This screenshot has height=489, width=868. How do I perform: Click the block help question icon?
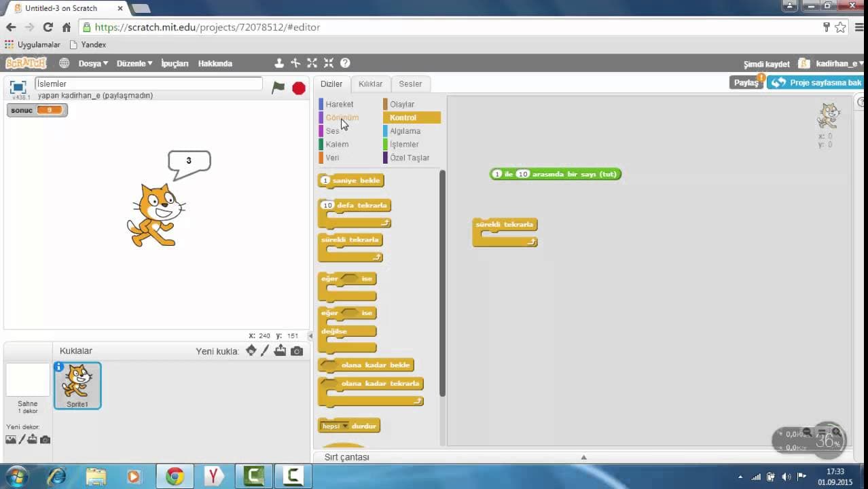point(345,63)
